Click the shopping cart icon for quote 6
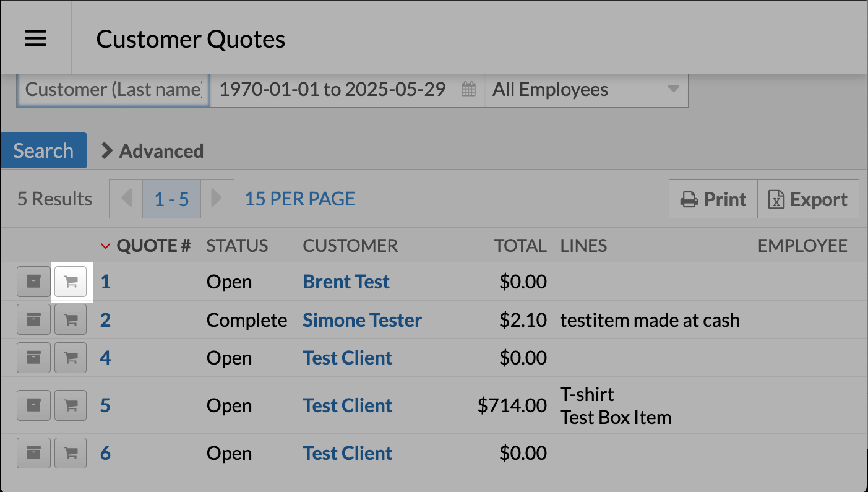The height and width of the screenshot is (492, 868). [71, 453]
